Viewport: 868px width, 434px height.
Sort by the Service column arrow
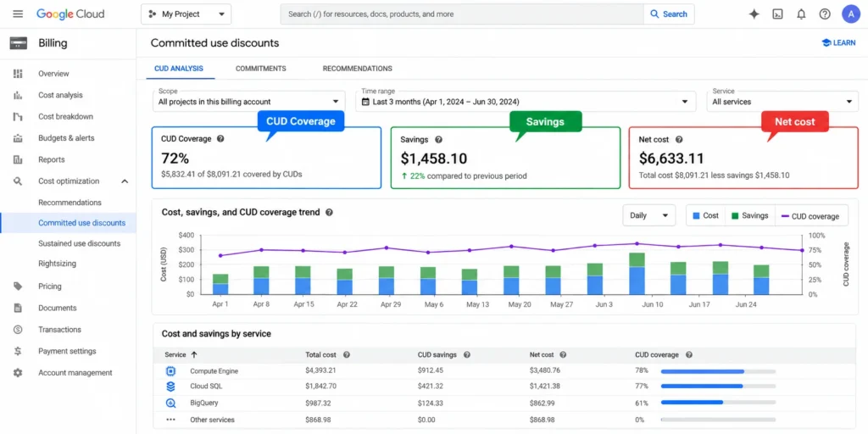(194, 355)
